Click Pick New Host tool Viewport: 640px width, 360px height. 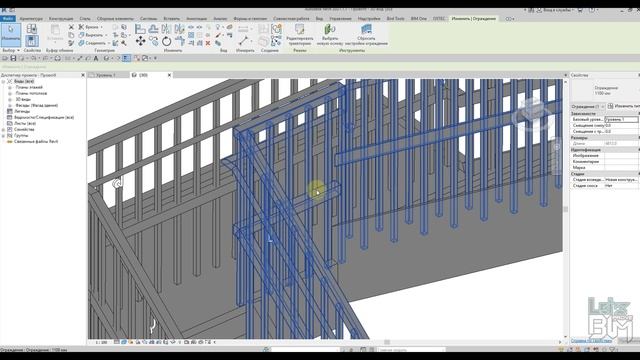pos(330,34)
